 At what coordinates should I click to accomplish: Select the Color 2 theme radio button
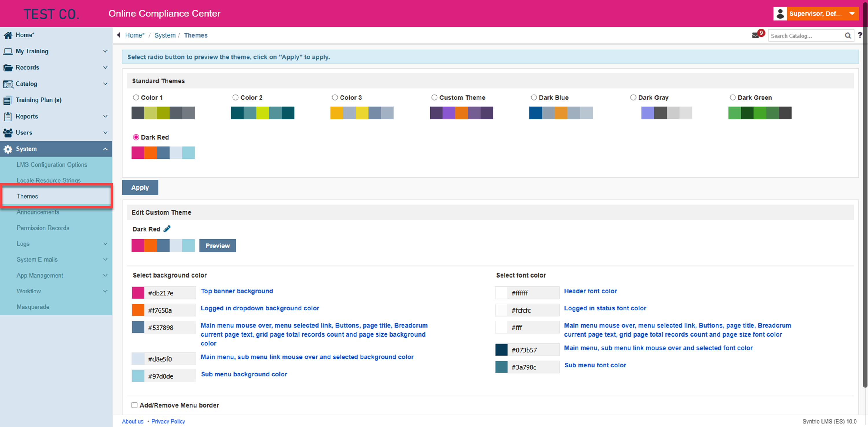[x=236, y=98]
